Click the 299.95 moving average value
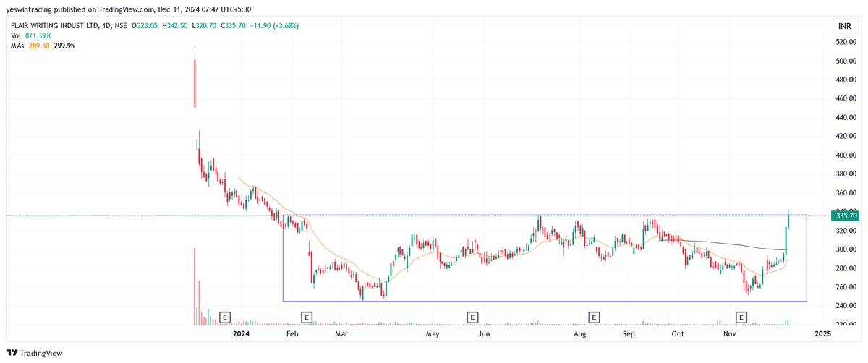 pos(64,46)
